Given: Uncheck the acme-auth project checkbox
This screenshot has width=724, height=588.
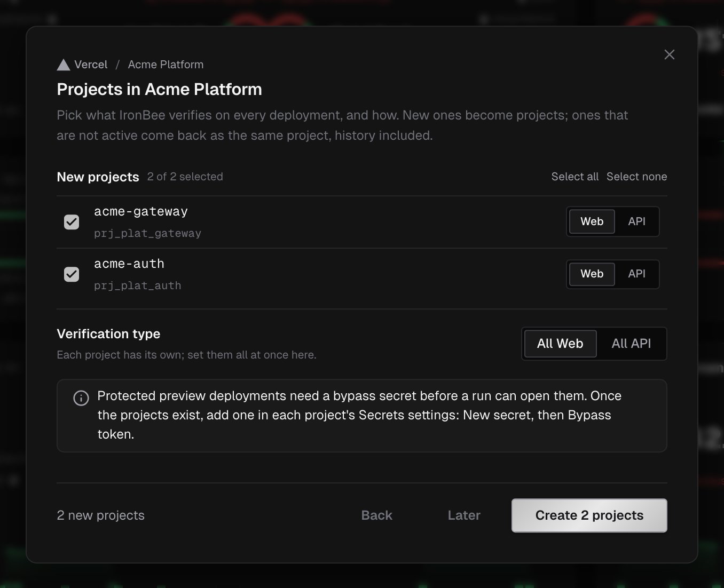Looking at the screenshot, I should [x=72, y=274].
